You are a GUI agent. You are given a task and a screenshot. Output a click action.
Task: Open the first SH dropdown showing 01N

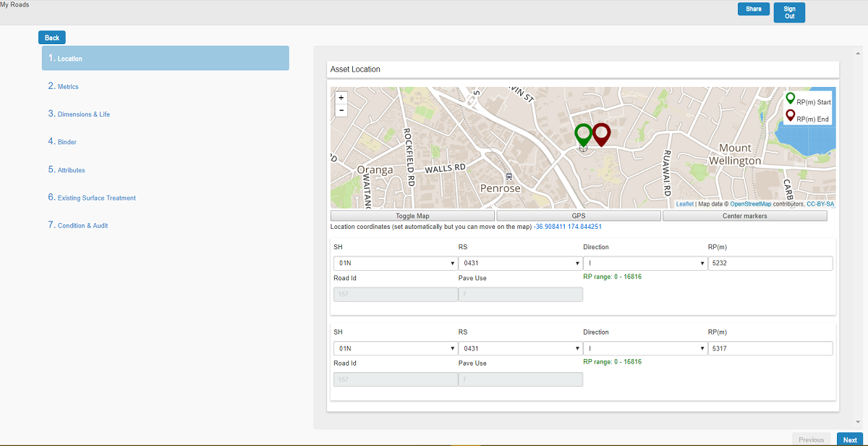click(x=395, y=264)
